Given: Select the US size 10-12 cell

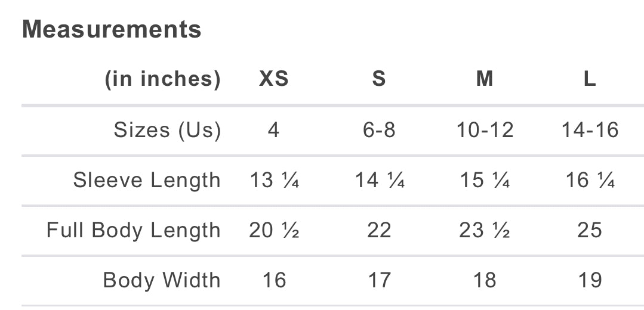Looking at the screenshot, I should coord(485,130).
